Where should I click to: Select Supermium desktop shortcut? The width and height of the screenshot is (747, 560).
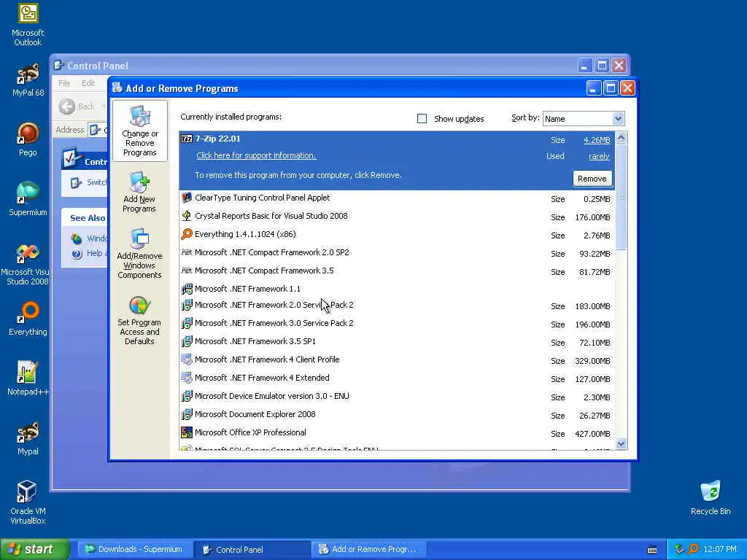[28, 199]
